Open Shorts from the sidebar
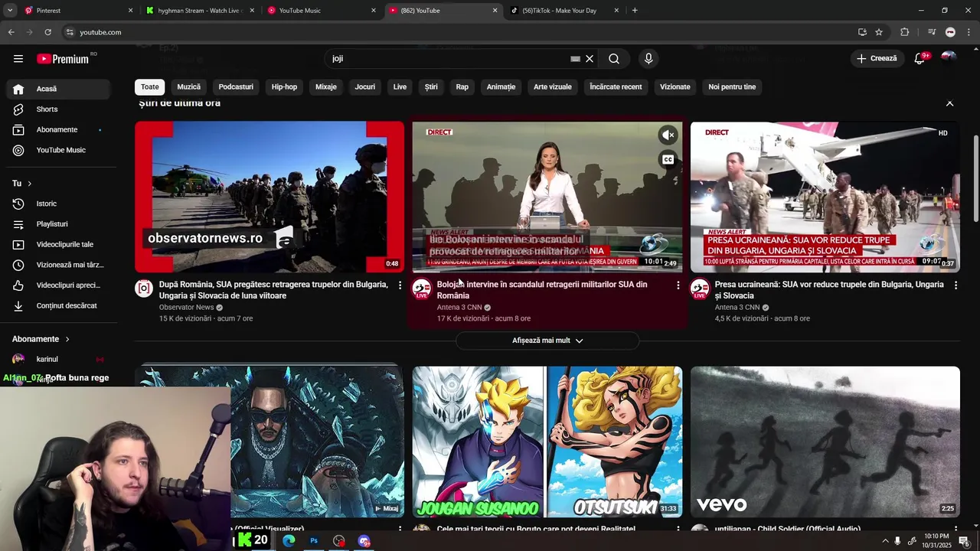 59,109
